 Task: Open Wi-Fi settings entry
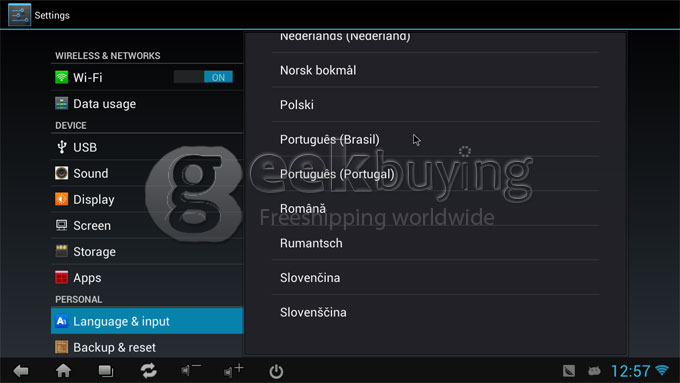click(147, 77)
